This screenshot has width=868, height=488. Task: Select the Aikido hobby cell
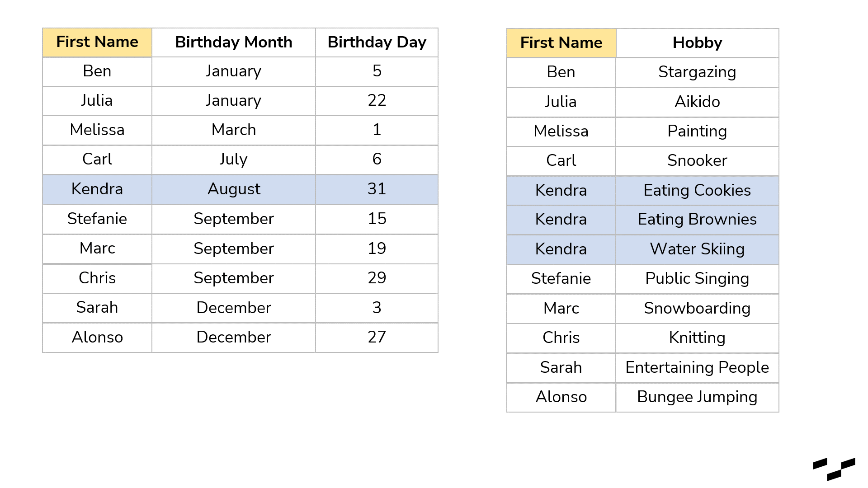pos(697,102)
